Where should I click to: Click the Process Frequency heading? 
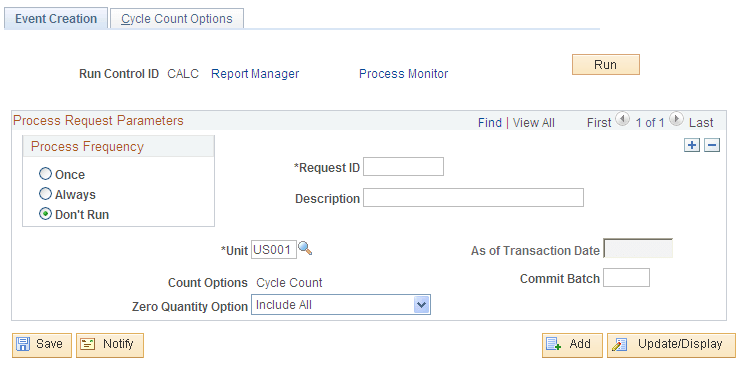[x=87, y=147]
